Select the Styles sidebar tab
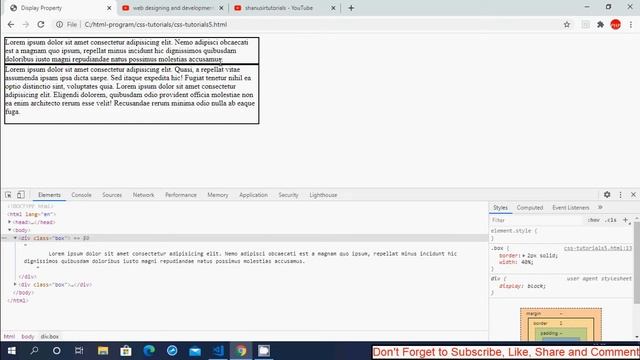 tap(500, 207)
